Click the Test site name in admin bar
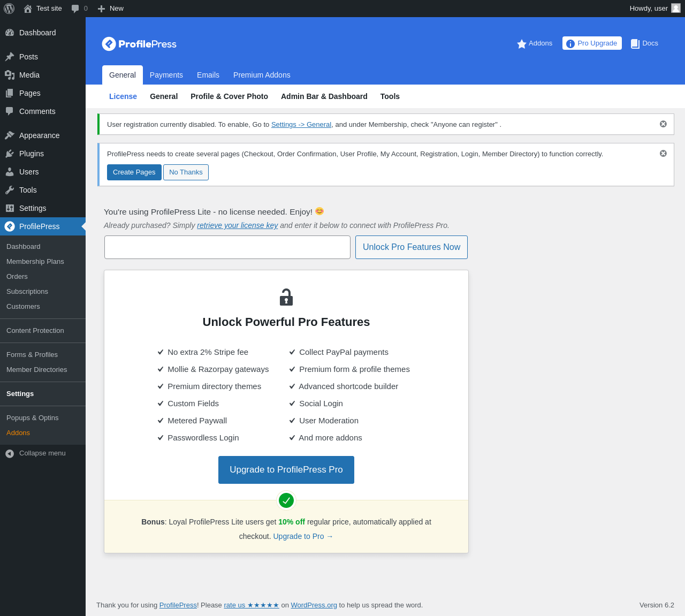 [x=49, y=9]
